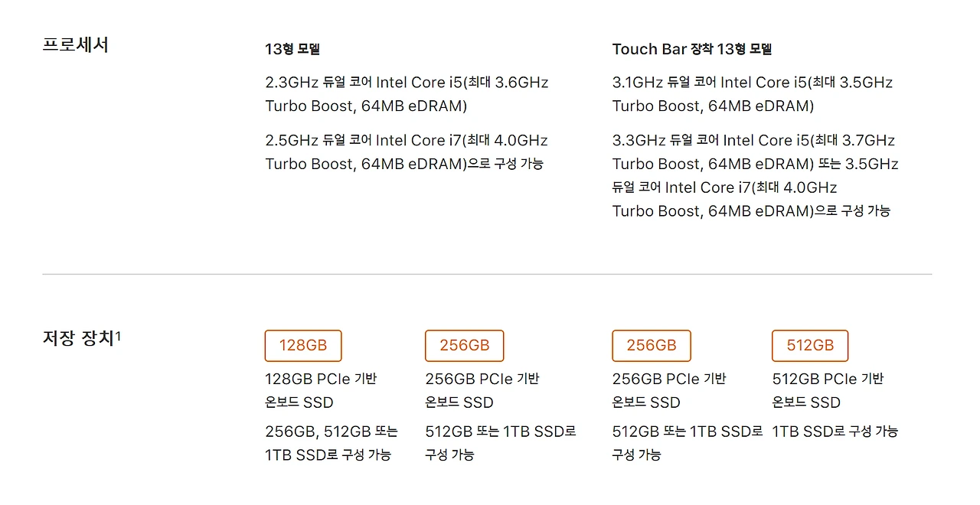Screen dimensions: 980x505
Task: Select the 128GB storage badge
Action: (x=303, y=345)
